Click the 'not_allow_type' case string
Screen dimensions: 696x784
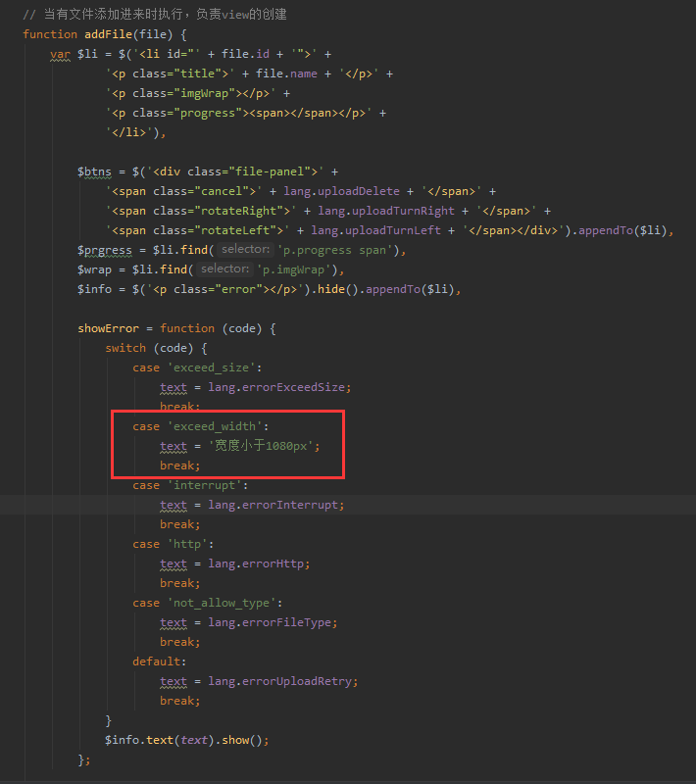click(222, 603)
